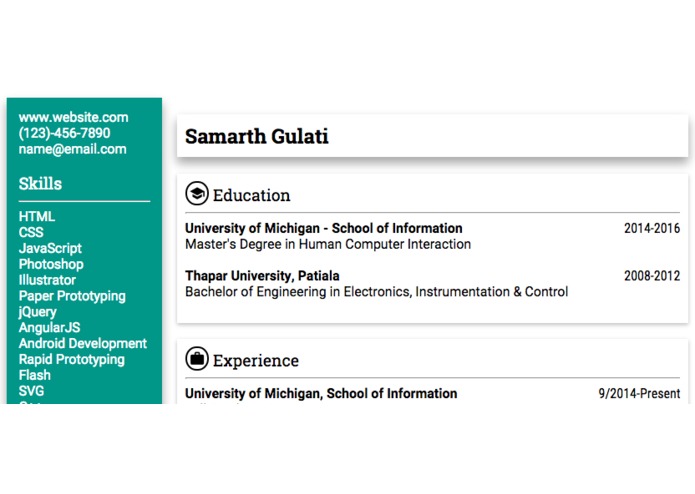The image size is (695, 494).
Task: Select the AngularJS skill entry
Action: coord(49,328)
